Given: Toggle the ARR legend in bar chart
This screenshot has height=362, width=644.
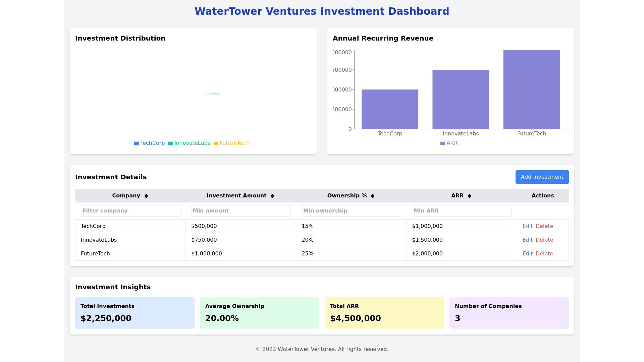Looking at the screenshot, I should point(449,143).
